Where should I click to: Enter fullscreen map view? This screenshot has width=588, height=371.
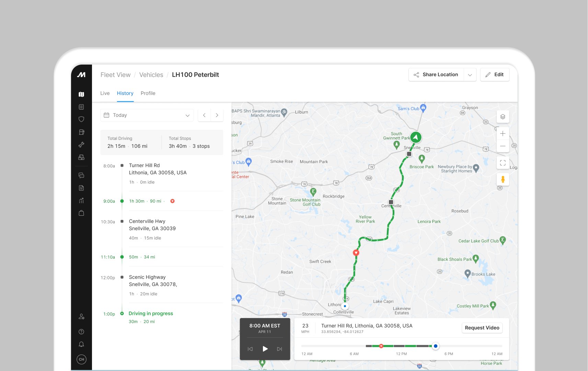503,163
